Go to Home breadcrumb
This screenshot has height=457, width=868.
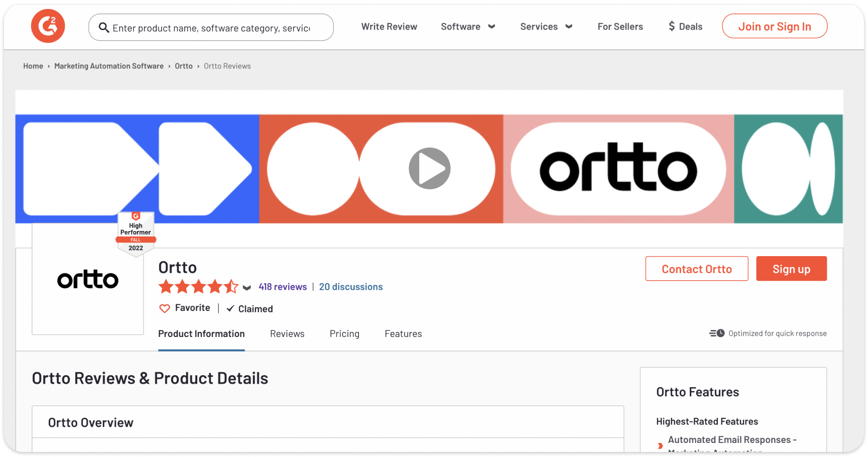(x=33, y=66)
